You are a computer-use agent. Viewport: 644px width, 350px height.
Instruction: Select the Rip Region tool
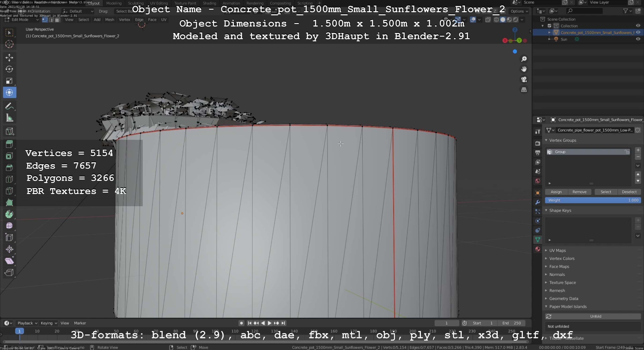tap(9, 272)
